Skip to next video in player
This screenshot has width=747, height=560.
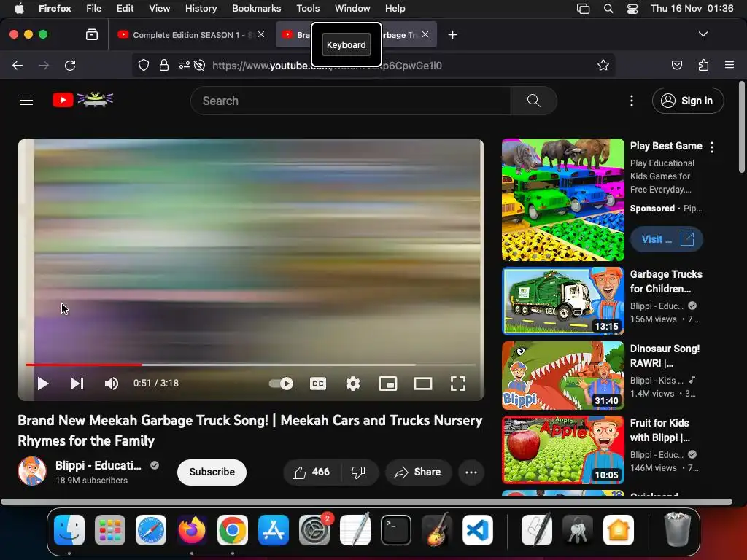(77, 384)
